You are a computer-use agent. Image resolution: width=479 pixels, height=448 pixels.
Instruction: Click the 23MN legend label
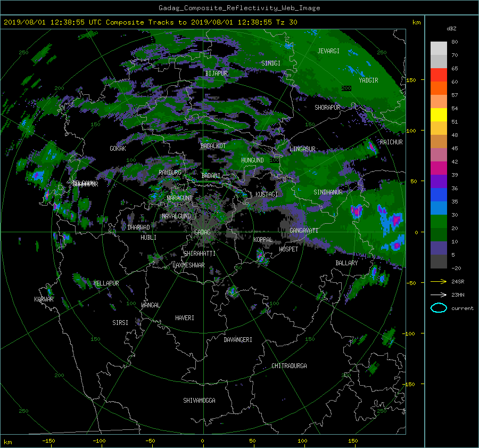pyautogui.click(x=458, y=295)
